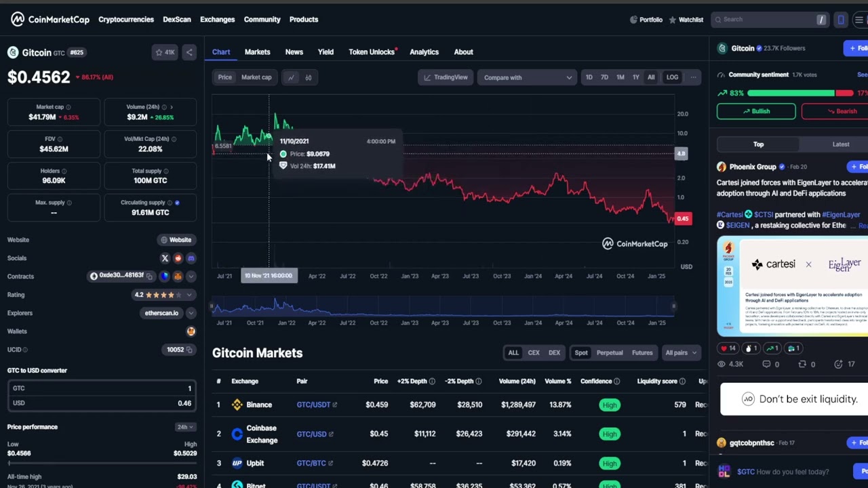Switch to the line chart icon

pos(291,77)
